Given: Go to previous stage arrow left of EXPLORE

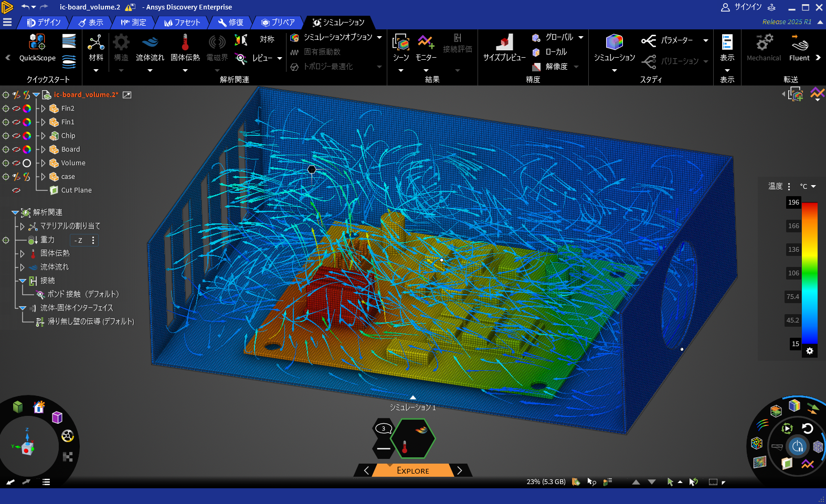Looking at the screenshot, I should pos(366,470).
